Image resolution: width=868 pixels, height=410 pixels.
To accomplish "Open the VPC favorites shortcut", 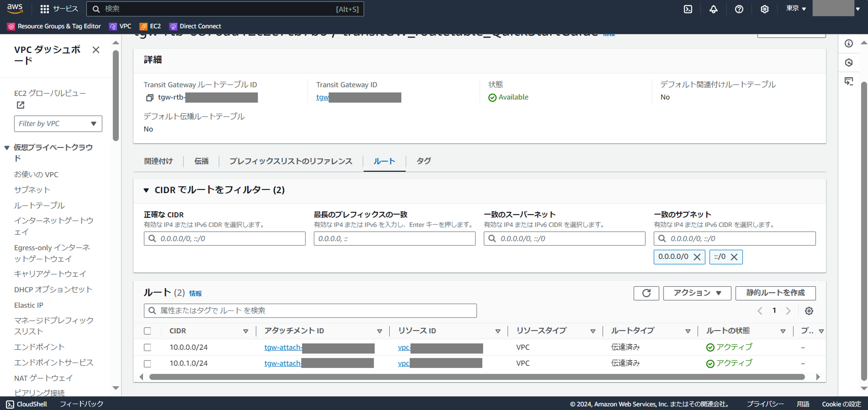I will pyautogui.click(x=120, y=26).
